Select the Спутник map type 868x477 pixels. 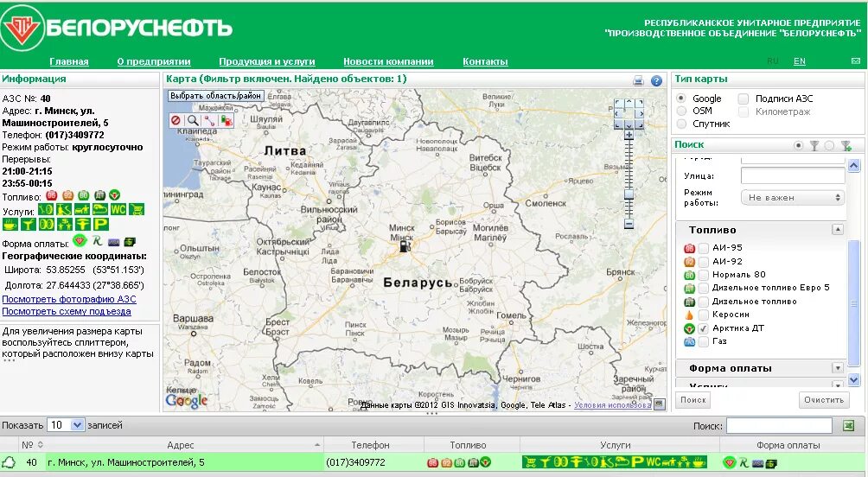click(681, 124)
